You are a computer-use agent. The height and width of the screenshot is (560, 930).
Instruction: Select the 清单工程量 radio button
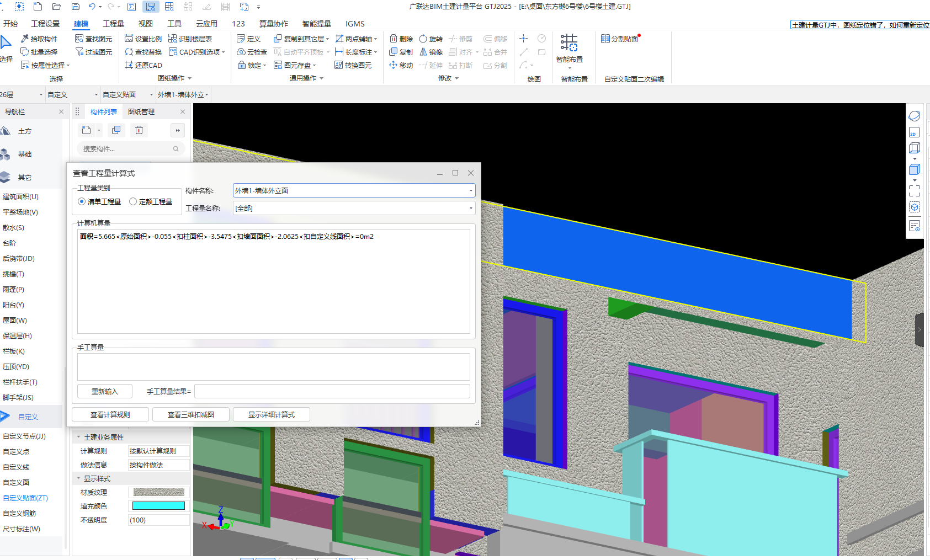(x=100, y=201)
